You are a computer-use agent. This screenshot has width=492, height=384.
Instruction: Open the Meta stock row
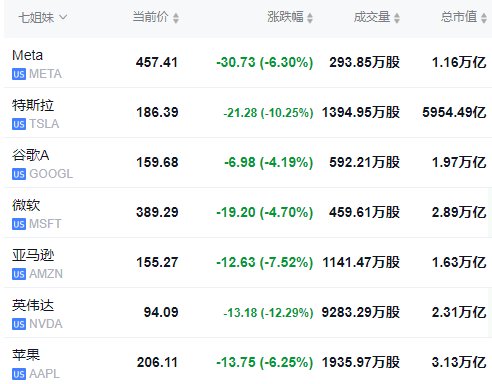point(248,63)
